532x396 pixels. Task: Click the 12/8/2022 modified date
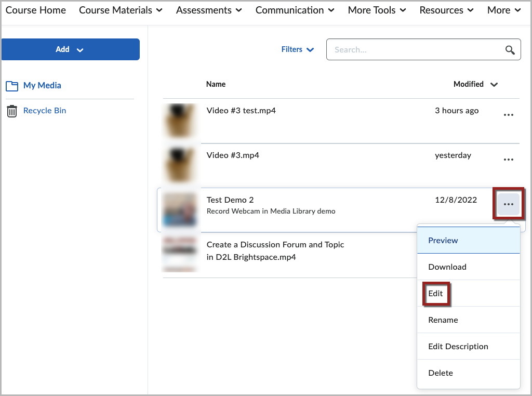click(x=456, y=200)
